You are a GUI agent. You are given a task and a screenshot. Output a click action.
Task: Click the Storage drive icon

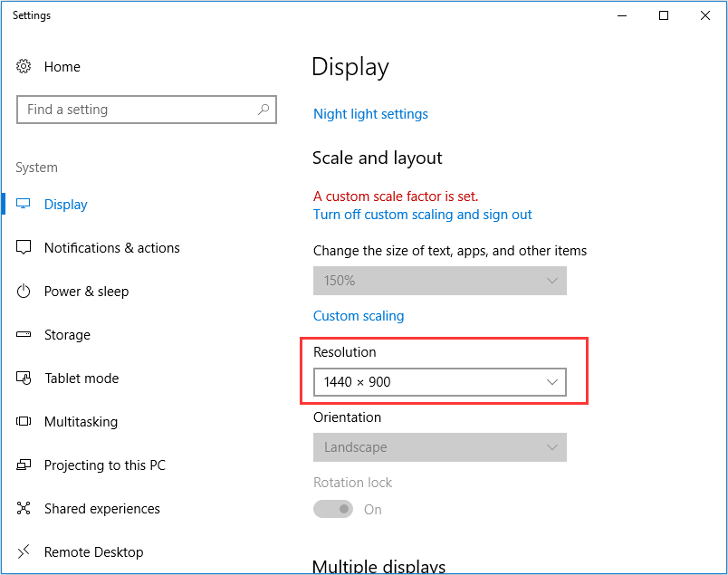[x=24, y=334]
